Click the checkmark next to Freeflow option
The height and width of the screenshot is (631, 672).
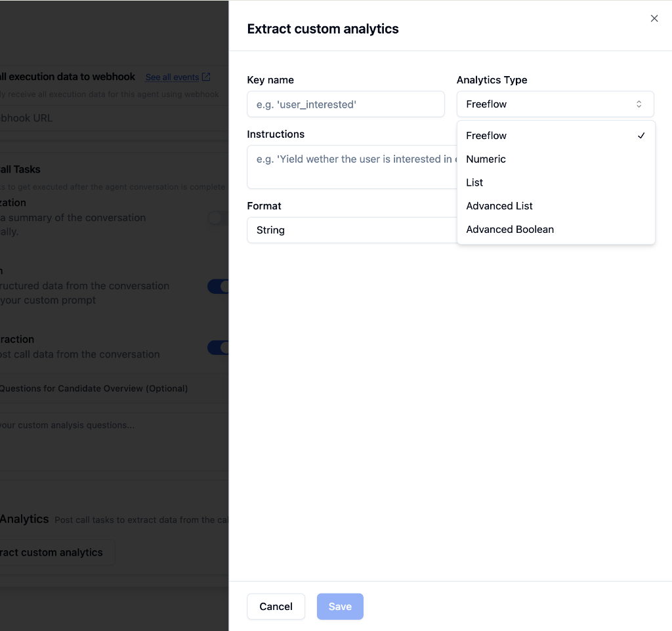[641, 136]
